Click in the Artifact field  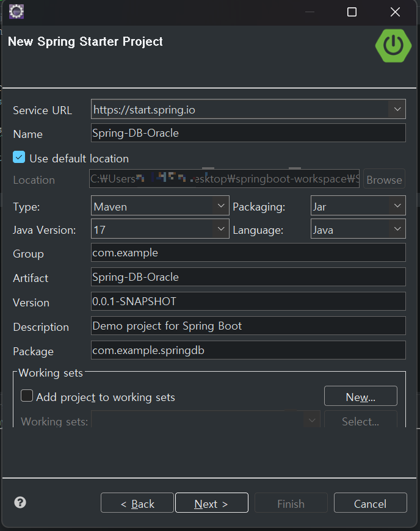248,277
